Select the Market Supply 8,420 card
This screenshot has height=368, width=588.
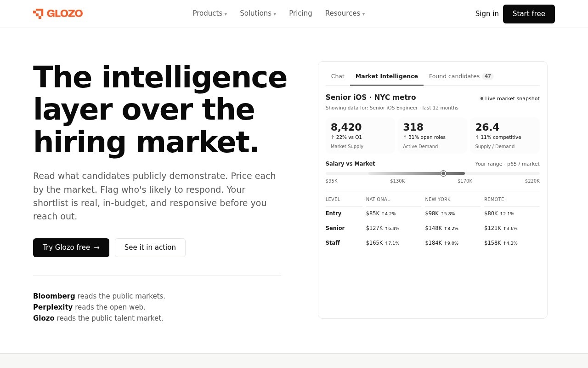(x=360, y=136)
